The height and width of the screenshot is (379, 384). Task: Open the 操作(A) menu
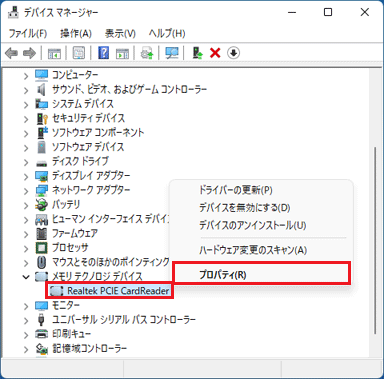click(76, 33)
